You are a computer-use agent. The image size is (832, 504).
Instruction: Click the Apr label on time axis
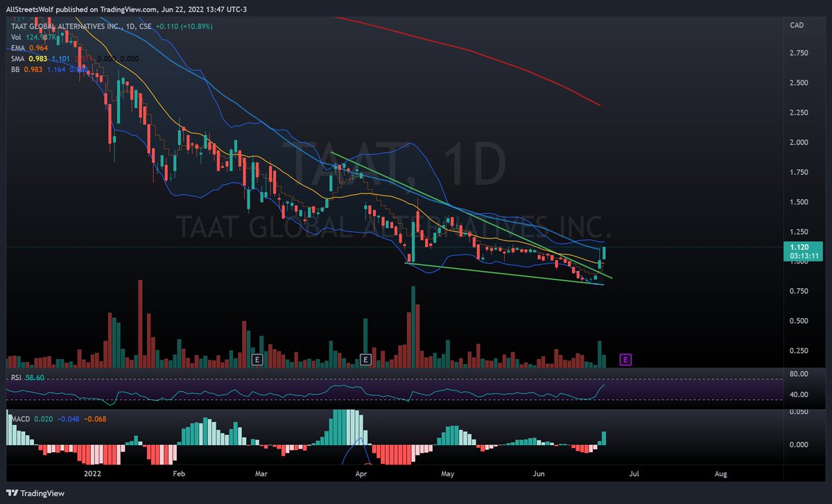coord(361,474)
